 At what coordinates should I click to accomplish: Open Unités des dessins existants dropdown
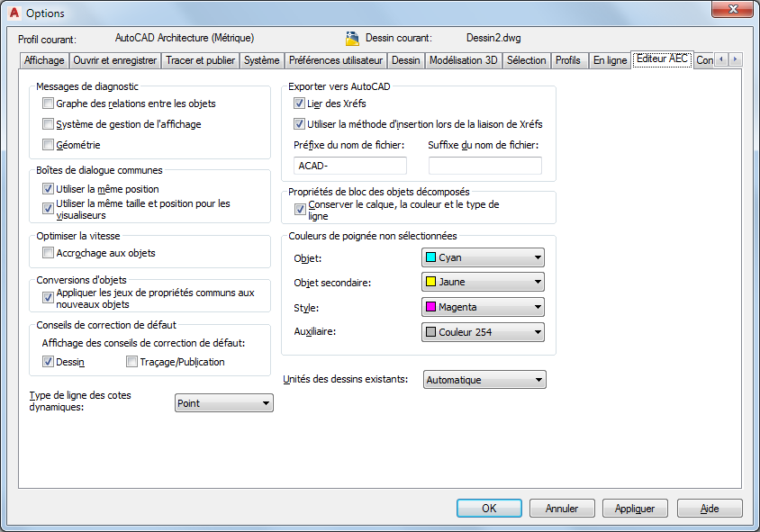(x=484, y=380)
